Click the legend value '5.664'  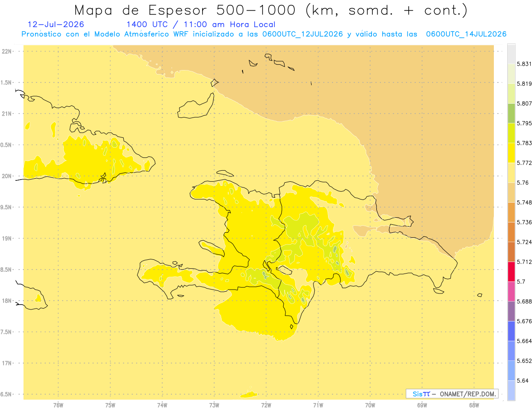[x=524, y=341]
